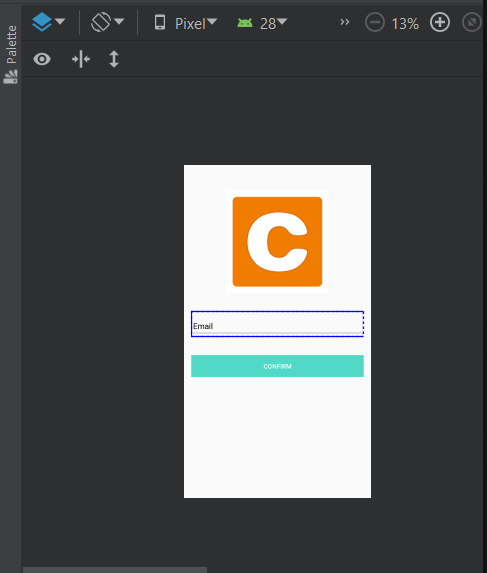487x573 pixels.
Task: Select the Email input field
Action: (x=277, y=324)
